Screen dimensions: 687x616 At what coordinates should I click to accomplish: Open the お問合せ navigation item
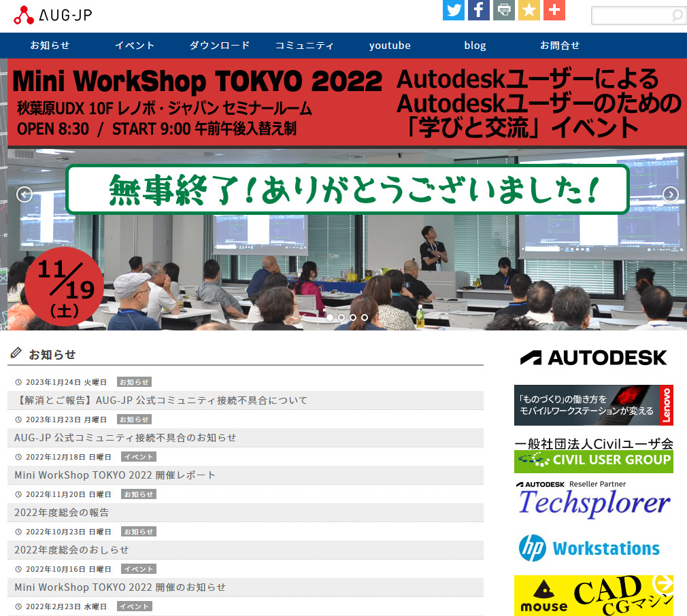point(560,46)
